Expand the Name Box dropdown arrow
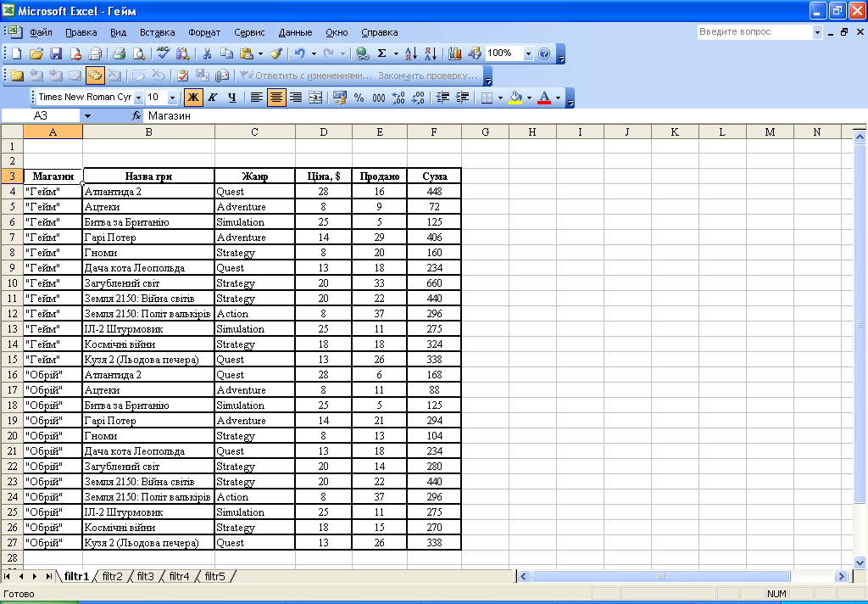Viewport: 868px width, 604px height. pyautogui.click(x=87, y=116)
